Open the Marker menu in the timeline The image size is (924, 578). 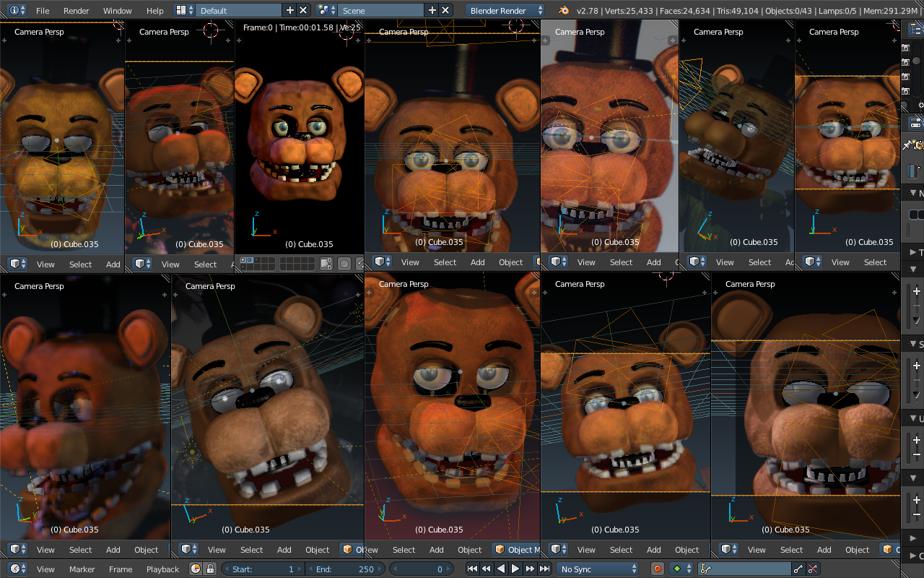pyautogui.click(x=82, y=569)
